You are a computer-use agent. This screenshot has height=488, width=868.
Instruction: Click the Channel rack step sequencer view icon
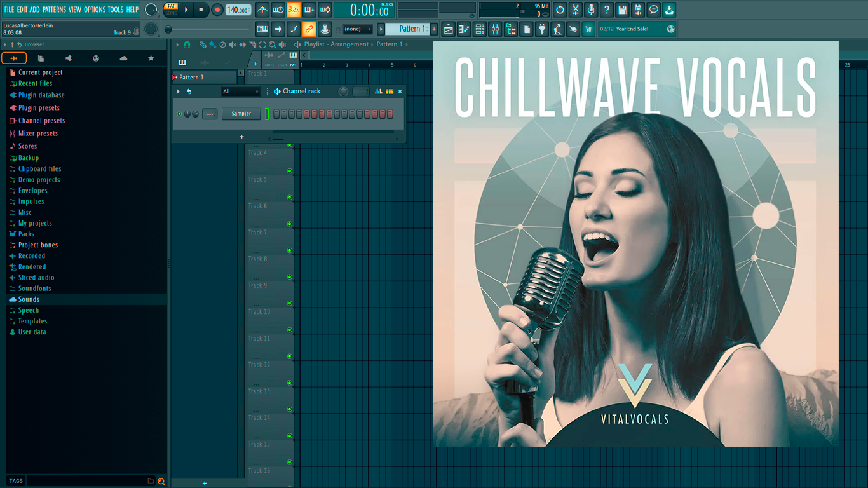tap(390, 91)
